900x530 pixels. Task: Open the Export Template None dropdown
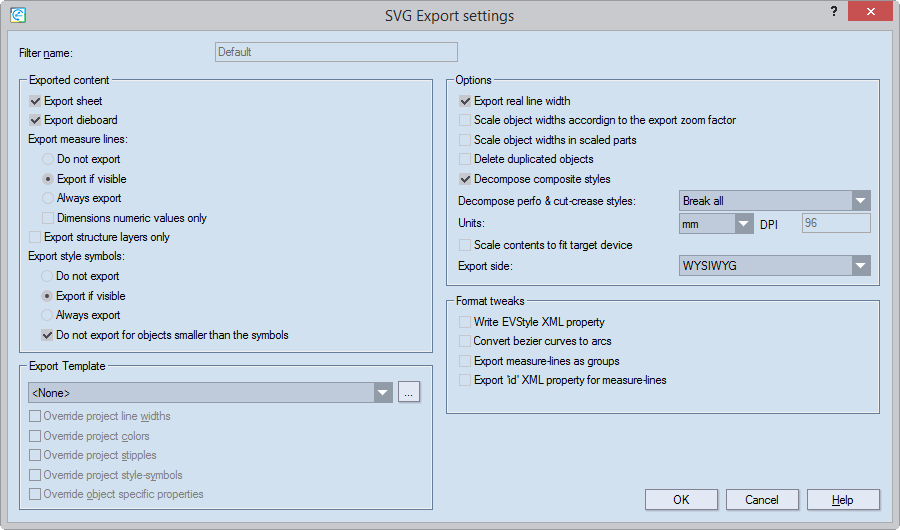383,393
